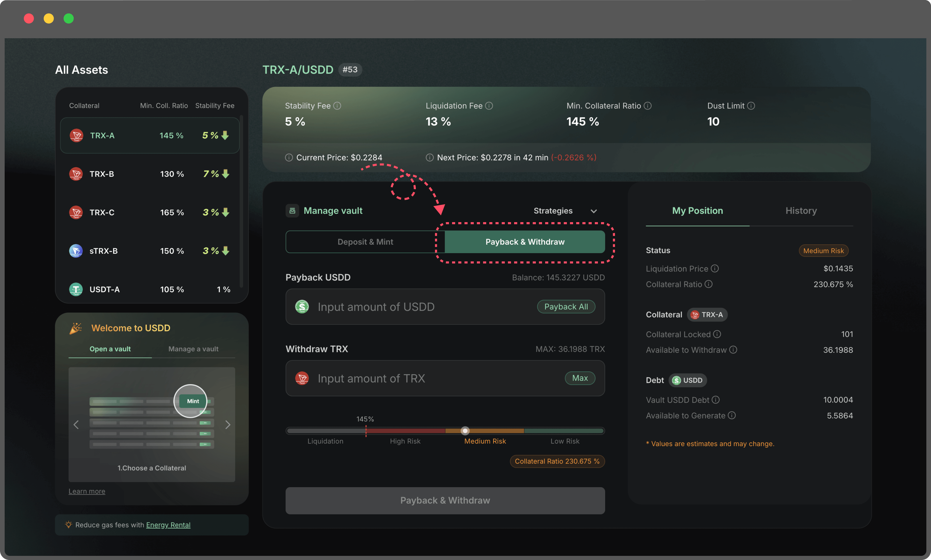This screenshot has height=560, width=931.
Task: Click the collateral ratio risk slider handle
Action: [x=465, y=431]
